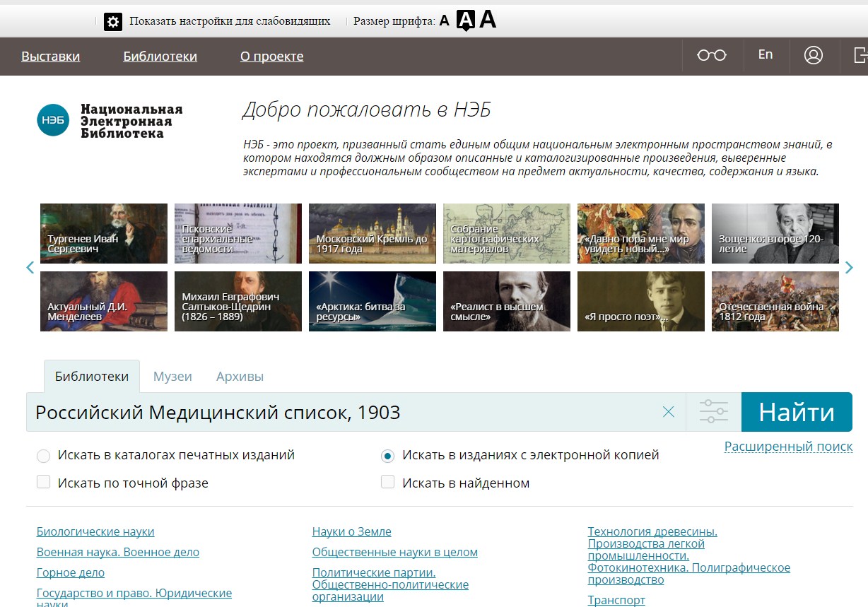The image size is (868, 607).
Task: Open Расширенный поиск link
Action: pyautogui.click(x=788, y=447)
